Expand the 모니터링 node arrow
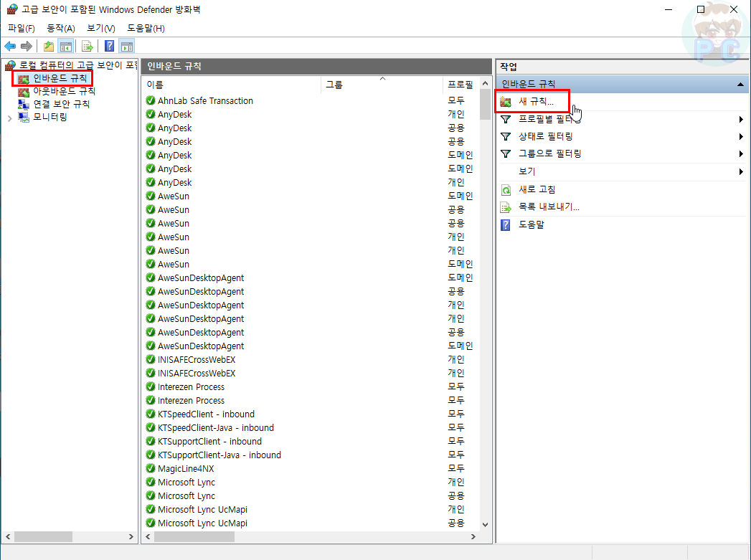 point(9,118)
